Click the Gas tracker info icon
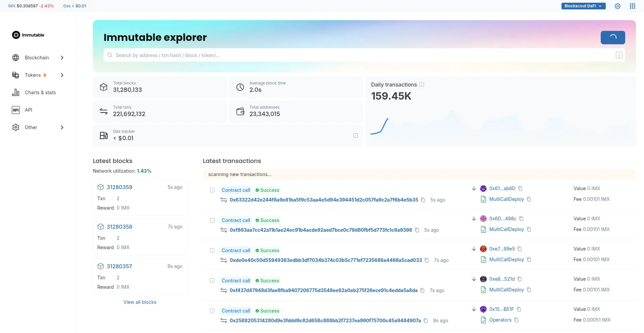The height and width of the screenshot is (333, 644). (x=355, y=135)
